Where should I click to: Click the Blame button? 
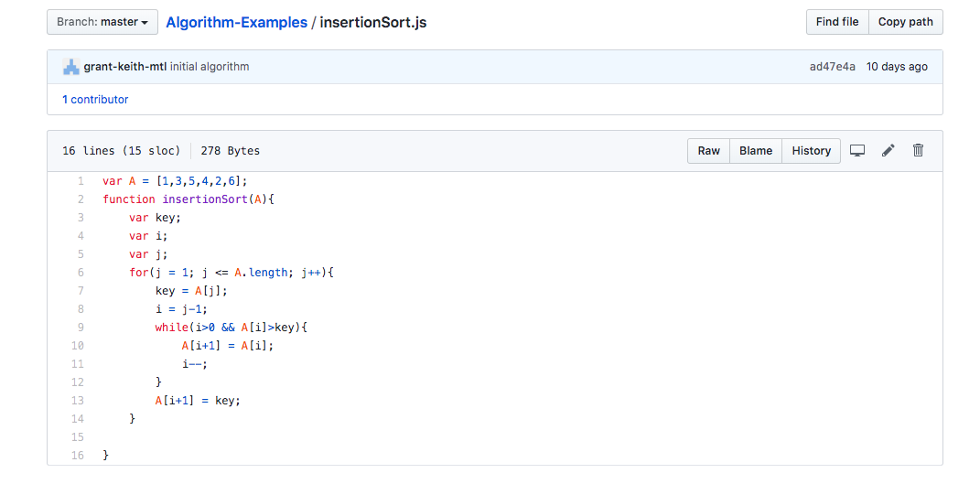pos(756,151)
